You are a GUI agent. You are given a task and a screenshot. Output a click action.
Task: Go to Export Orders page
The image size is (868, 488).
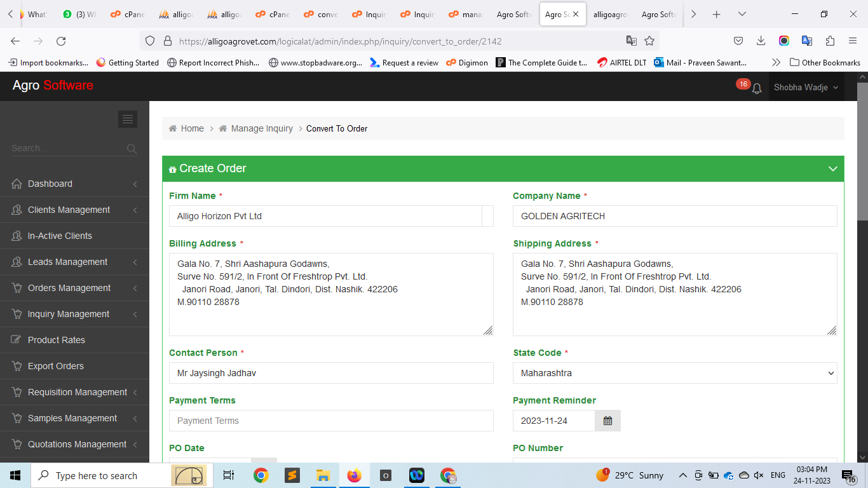point(55,366)
